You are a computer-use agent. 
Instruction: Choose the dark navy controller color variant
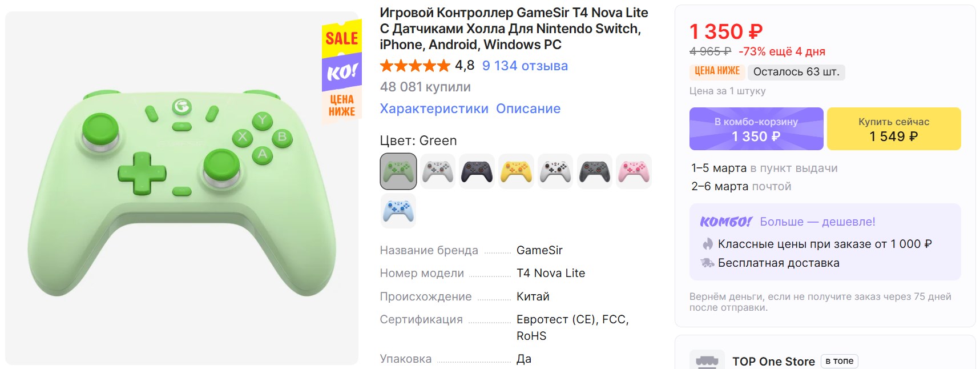coord(477,171)
